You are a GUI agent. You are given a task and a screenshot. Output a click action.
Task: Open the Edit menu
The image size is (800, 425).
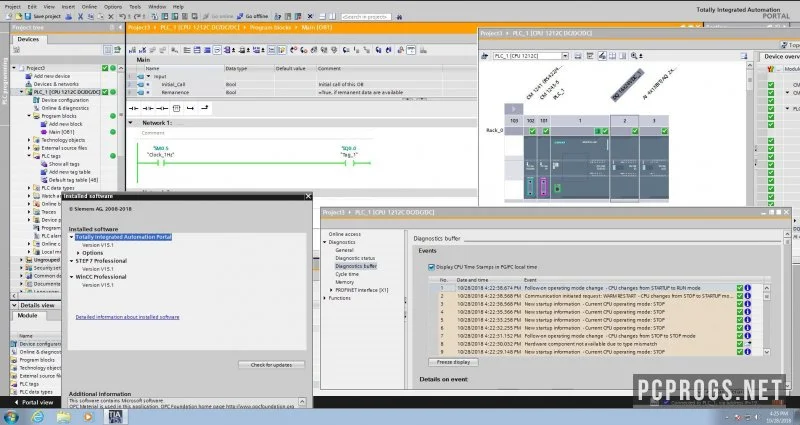[x=32, y=7]
